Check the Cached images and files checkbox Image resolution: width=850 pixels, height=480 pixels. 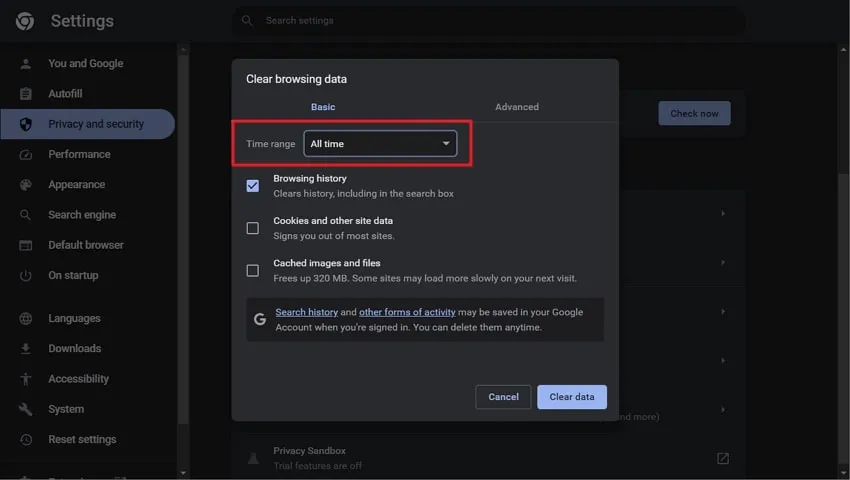pyautogui.click(x=253, y=270)
